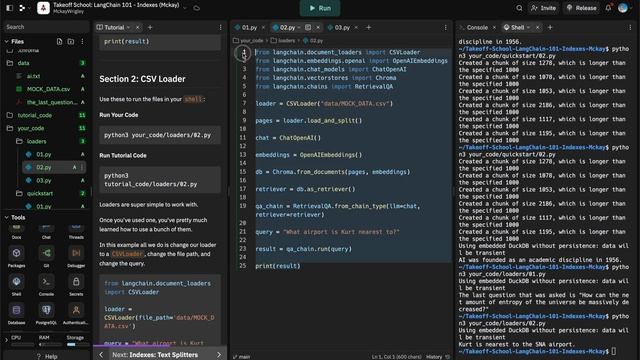Open the user avatar menu
The width and height of the screenshot is (640, 360).
[x=623, y=8]
